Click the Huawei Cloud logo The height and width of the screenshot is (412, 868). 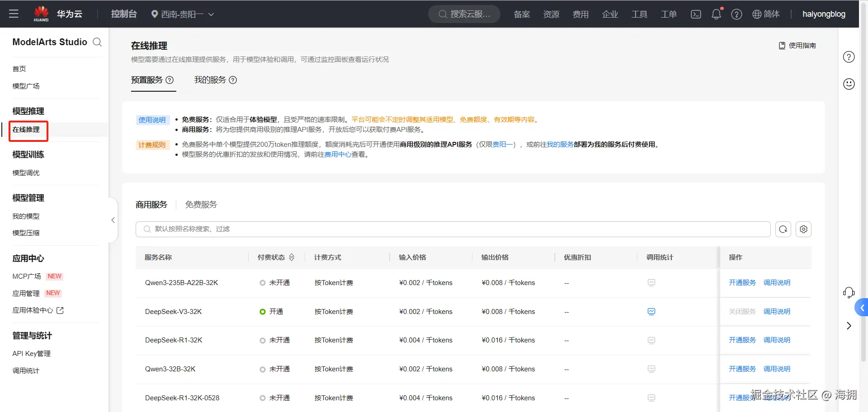58,14
